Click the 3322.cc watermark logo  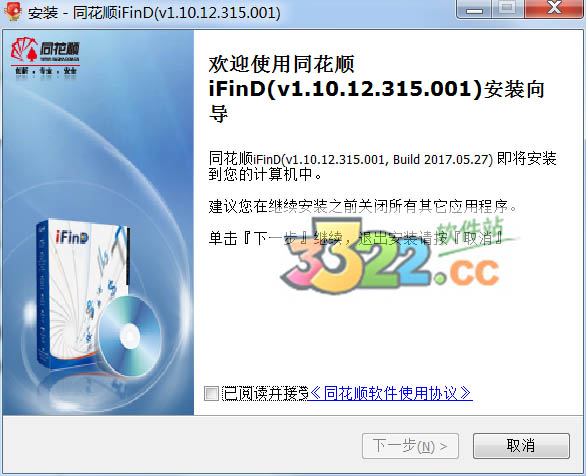pyautogui.click(x=392, y=256)
